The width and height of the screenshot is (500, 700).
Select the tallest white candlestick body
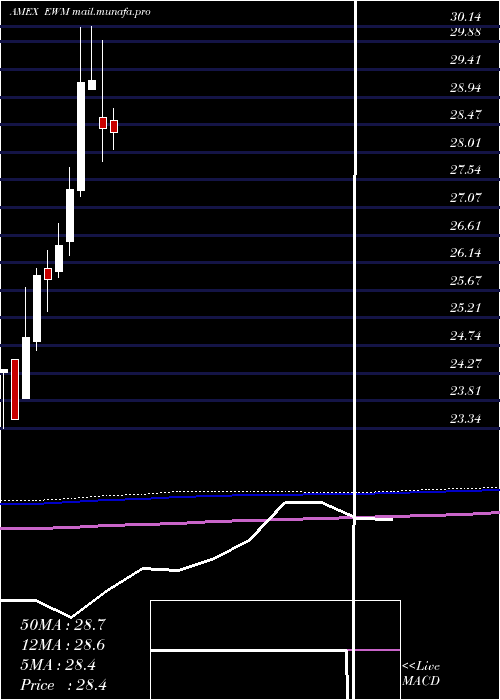81,137
